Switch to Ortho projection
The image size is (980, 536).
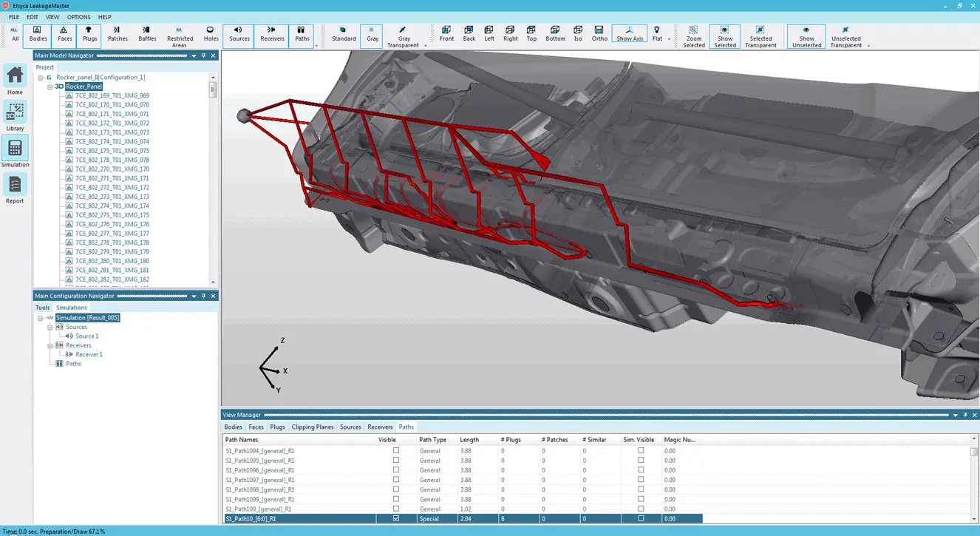click(x=599, y=34)
